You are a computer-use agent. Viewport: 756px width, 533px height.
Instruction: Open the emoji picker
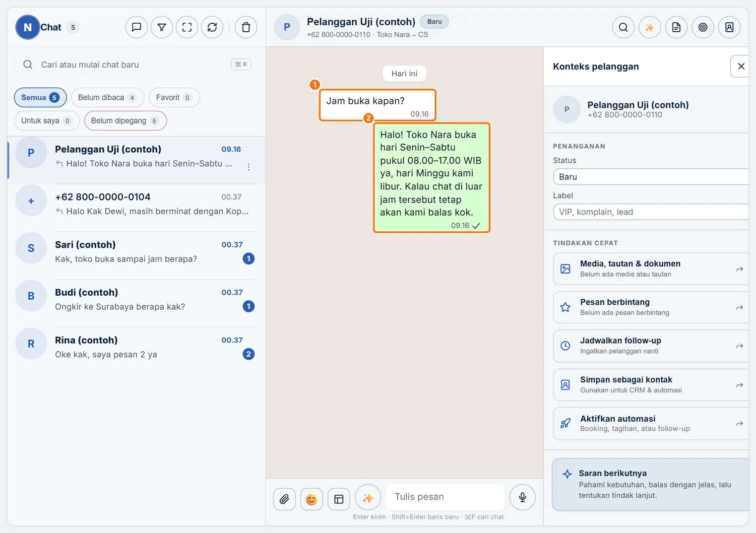pos(311,499)
